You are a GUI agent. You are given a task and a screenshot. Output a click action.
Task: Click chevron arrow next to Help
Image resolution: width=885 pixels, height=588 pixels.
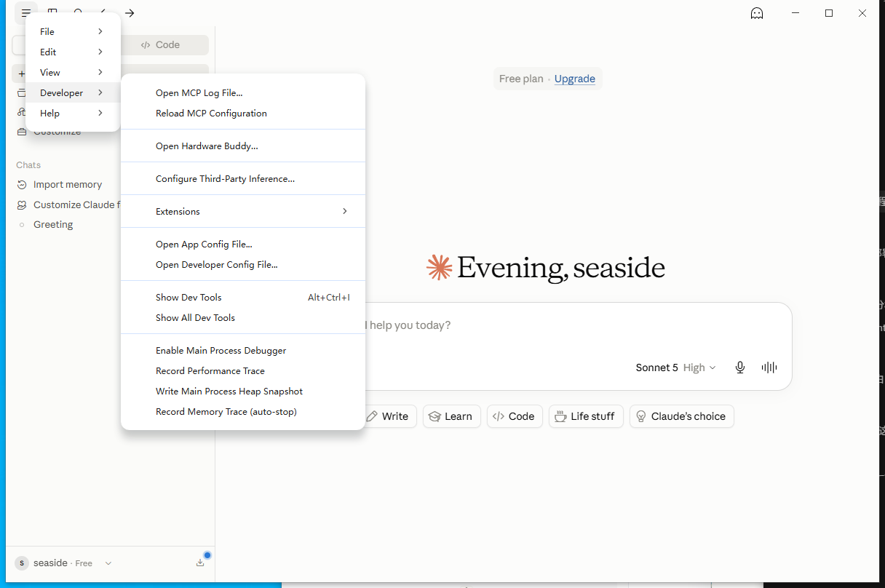[100, 113]
